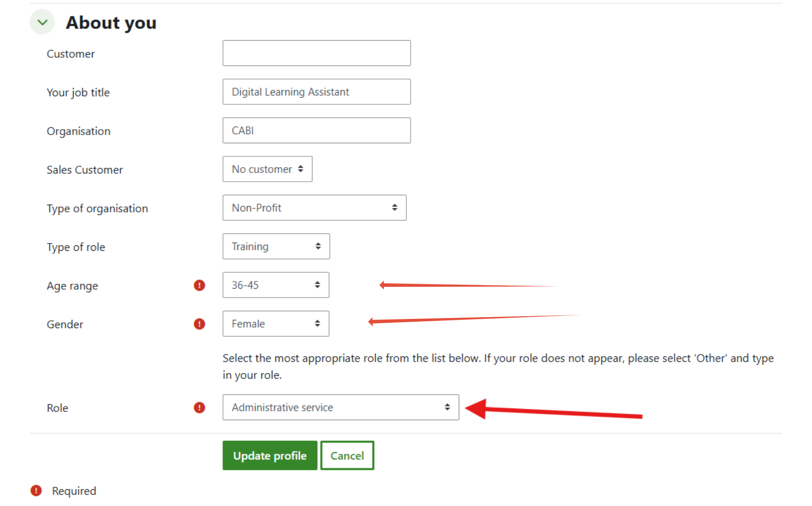Click the required icon next to Gender
Screen dimensions: 812x506
(x=199, y=324)
